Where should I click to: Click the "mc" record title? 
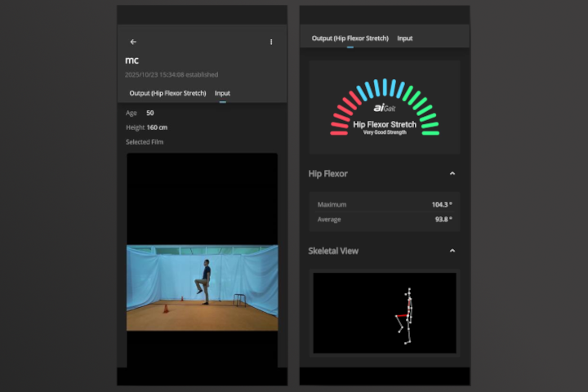[x=131, y=60]
